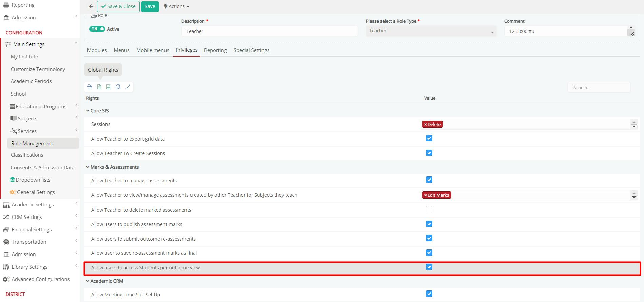Uncheck save re-assessment marks as final
The height and width of the screenshot is (302, 644).
[x=429, y=253]
